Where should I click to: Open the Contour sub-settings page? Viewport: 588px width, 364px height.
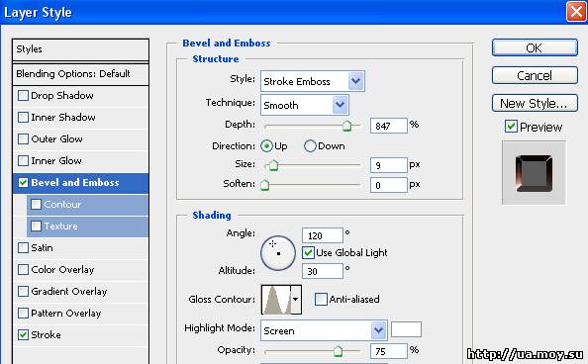tap(62, 205)
